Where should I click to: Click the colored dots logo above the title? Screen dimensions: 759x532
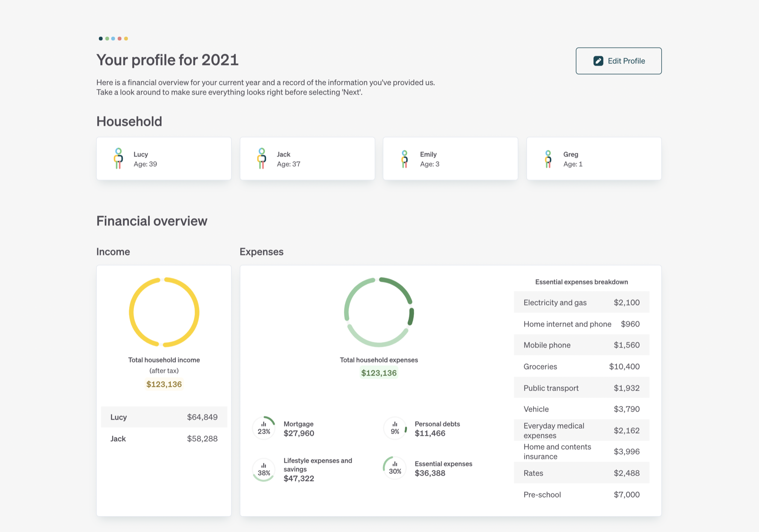[x=113, y=38]
